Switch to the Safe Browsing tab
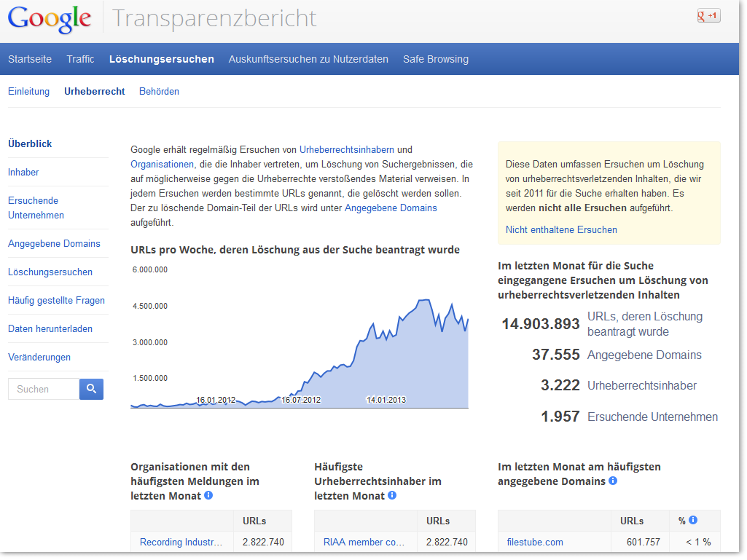Screen dimensions: 747x560 click(436, 59)
